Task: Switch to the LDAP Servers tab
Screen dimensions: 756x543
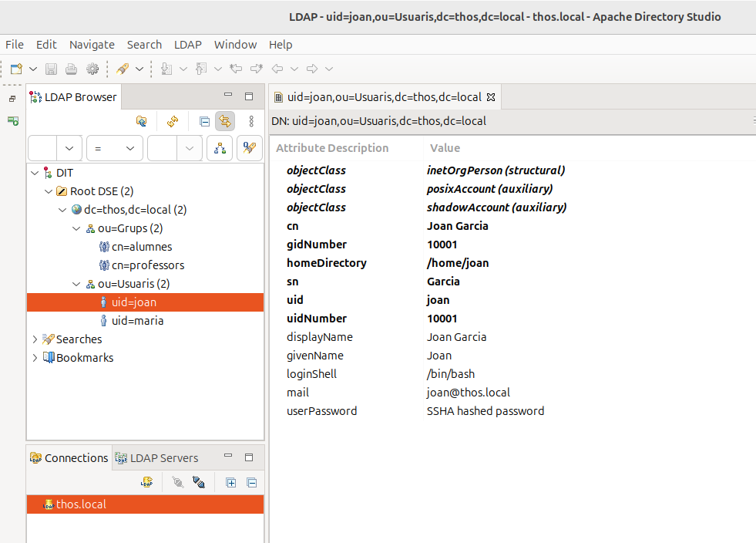Action: point(157,458)
